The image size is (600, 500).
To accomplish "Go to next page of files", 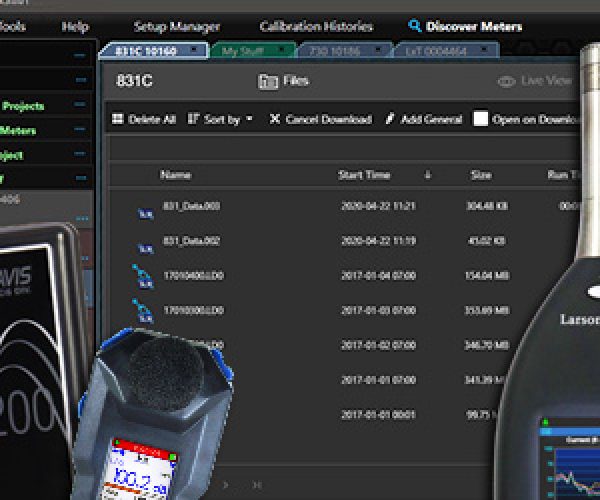I will (x=226, y=485).
